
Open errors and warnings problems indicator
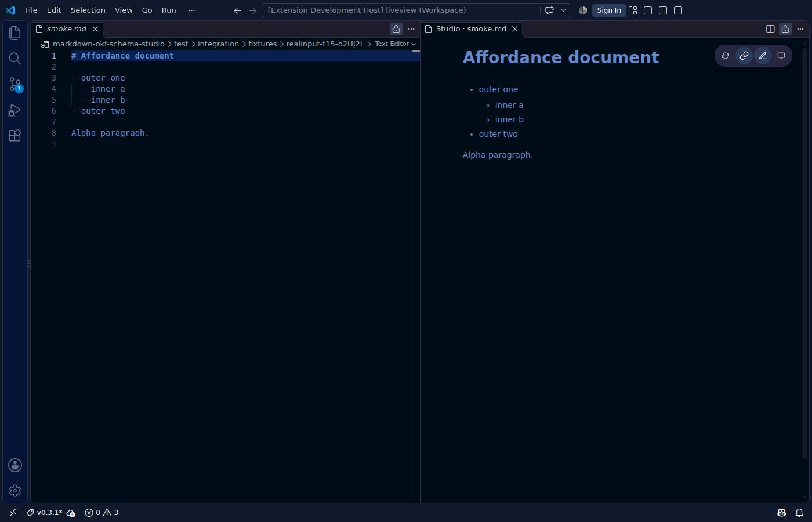click(x=101, y=513)
